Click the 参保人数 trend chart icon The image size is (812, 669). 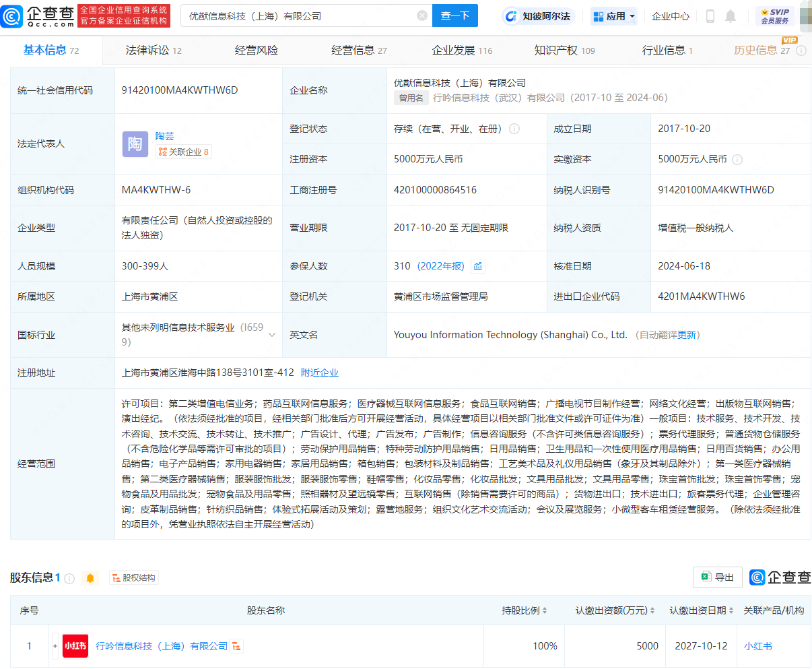pos(478,266)
